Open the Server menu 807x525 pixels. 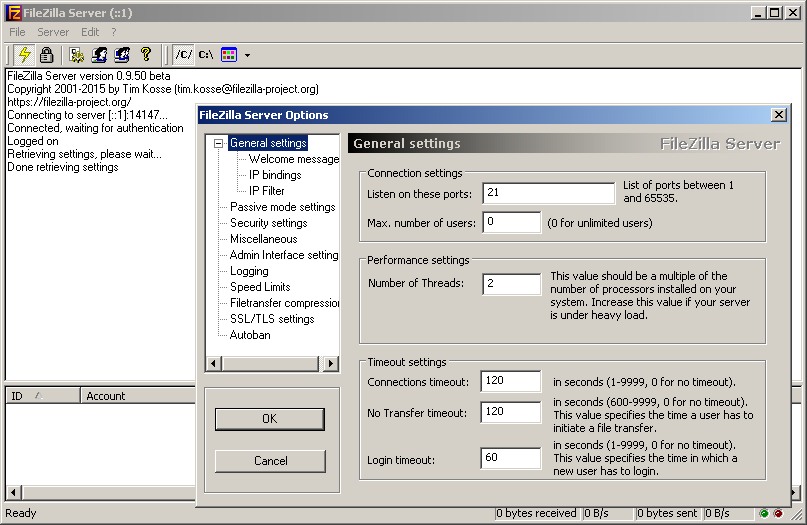pyautogui.click(x=52, y=32)
